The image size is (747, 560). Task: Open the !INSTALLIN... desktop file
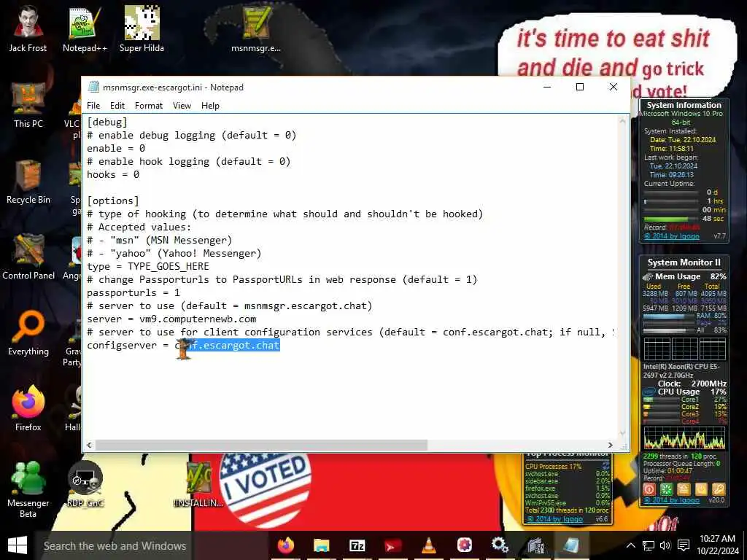click(x=198, y=483)
